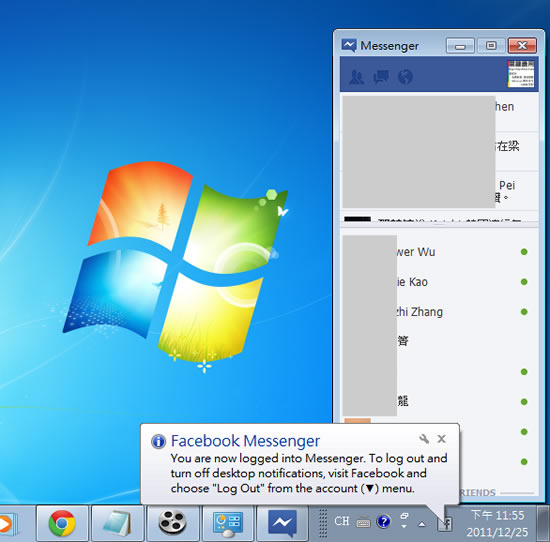Image resolution: width=550 pixels, height=542 pixels.
Task: Open language bar options dropdown
Action: [404, 526]
